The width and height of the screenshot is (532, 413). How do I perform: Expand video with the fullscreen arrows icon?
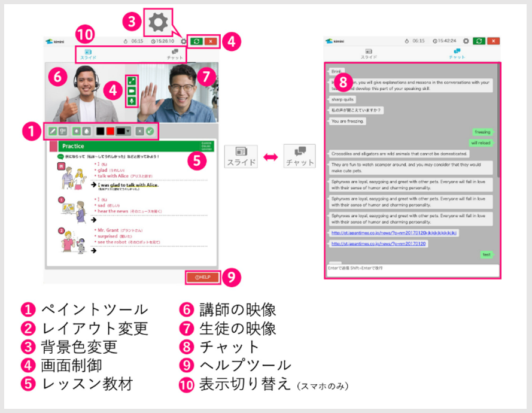click(x=132, y=81)
